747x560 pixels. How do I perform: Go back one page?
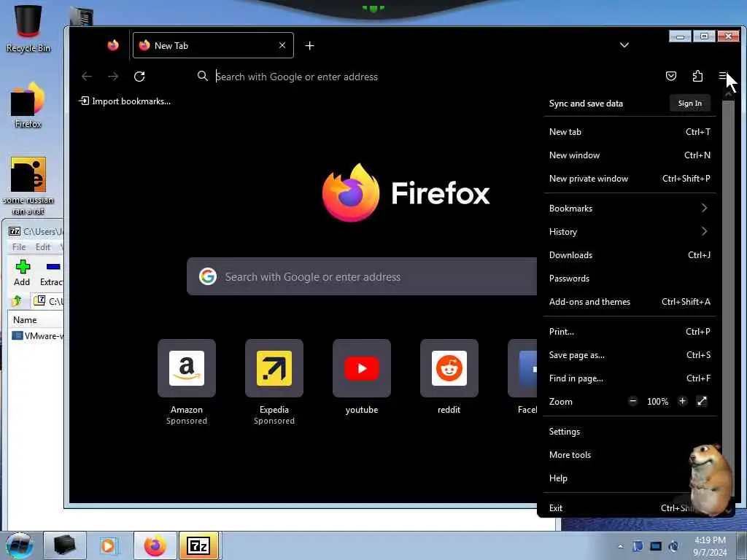87,76
